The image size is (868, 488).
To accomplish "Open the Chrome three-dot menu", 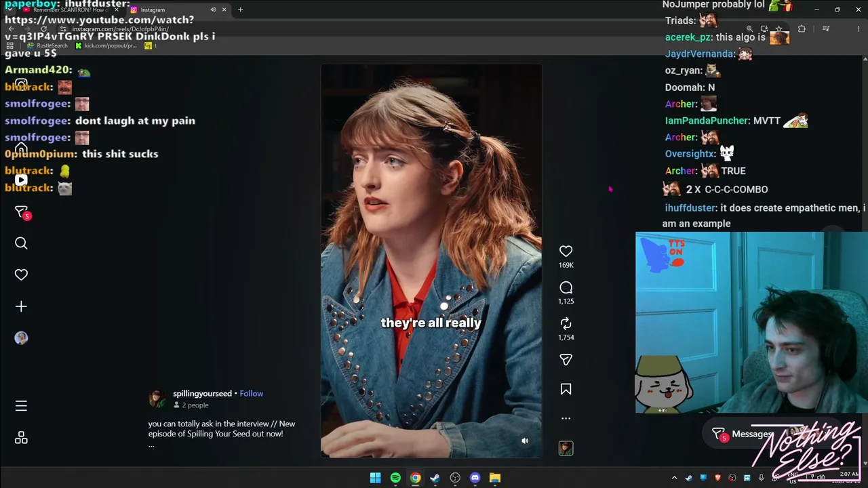I will [859, 29].
